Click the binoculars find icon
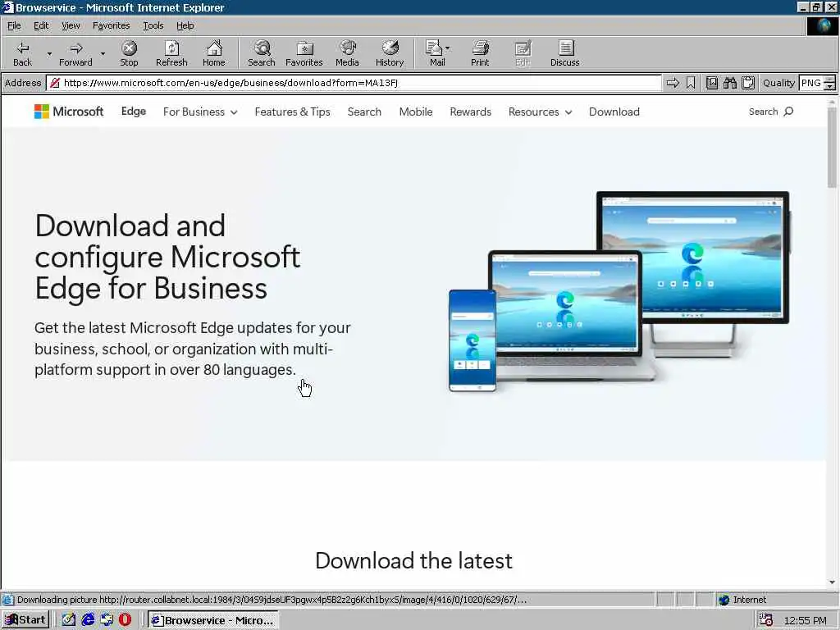 729,83
